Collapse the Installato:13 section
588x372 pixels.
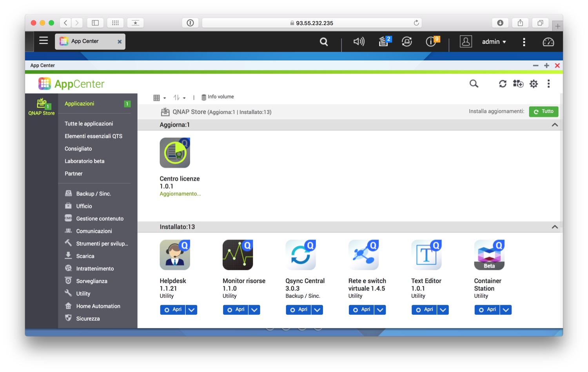tap(555, 227)
